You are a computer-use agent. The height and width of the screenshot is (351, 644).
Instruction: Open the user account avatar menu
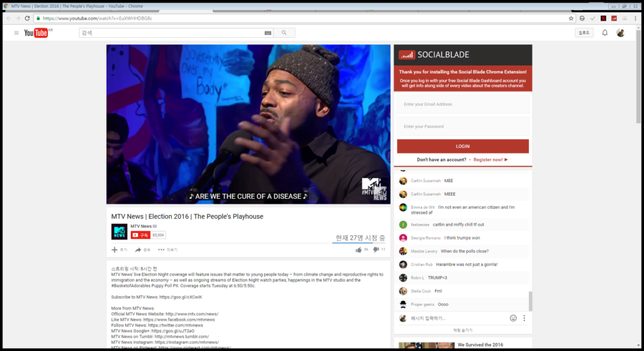coord(621,33)
